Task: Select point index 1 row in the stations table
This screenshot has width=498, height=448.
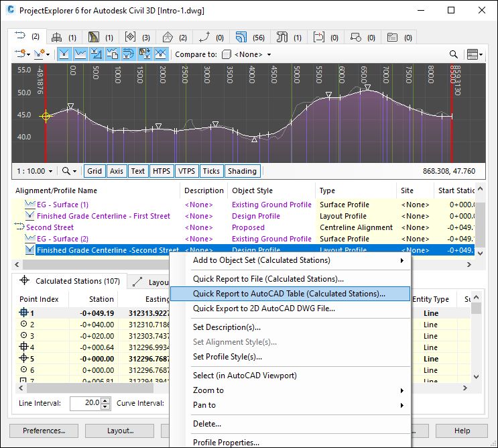Action: coord(92,313)
